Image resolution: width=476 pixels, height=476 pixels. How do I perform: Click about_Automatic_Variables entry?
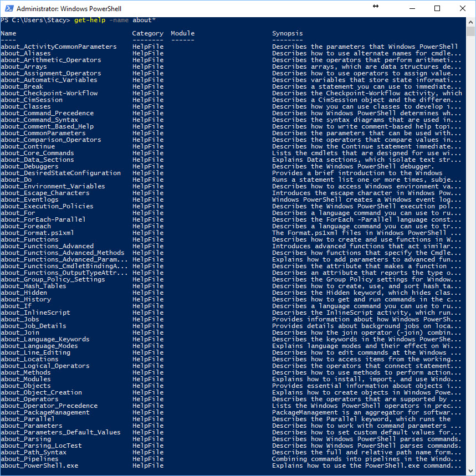coord(49,80)
